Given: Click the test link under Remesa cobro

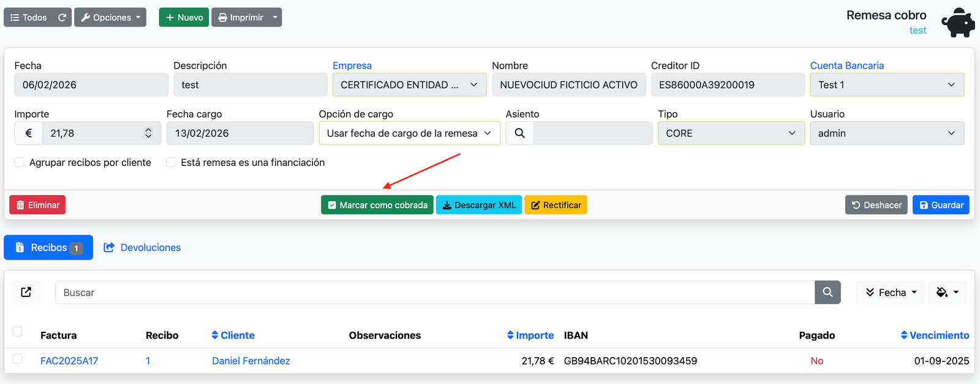Looking at the screenshot, I should click(x=918, y=31).
